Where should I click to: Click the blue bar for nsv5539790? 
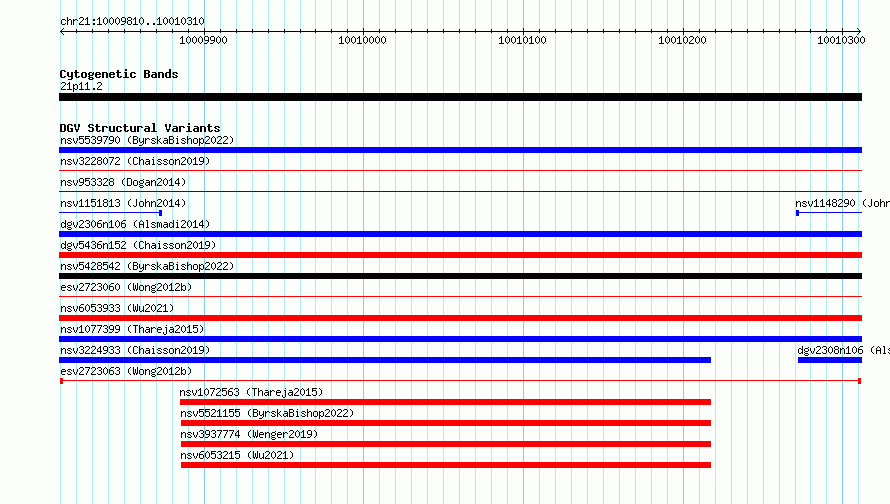click(460, 150)
